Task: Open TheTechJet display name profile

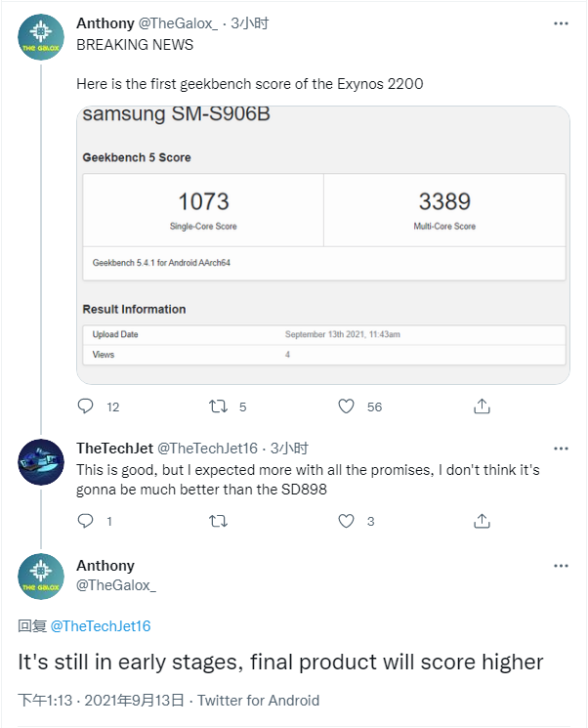Action: [x=113, y=449]
